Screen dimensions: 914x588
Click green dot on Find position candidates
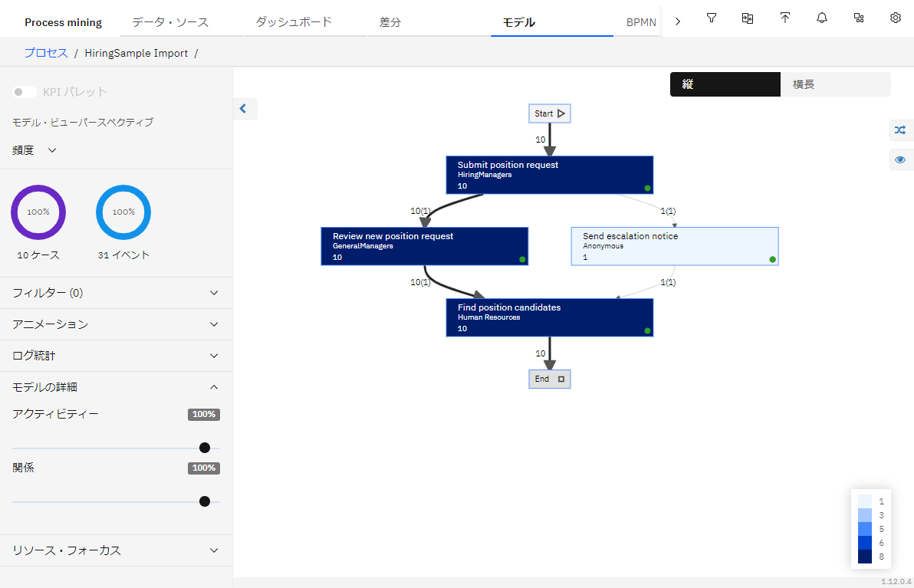(x=647, y=331)
